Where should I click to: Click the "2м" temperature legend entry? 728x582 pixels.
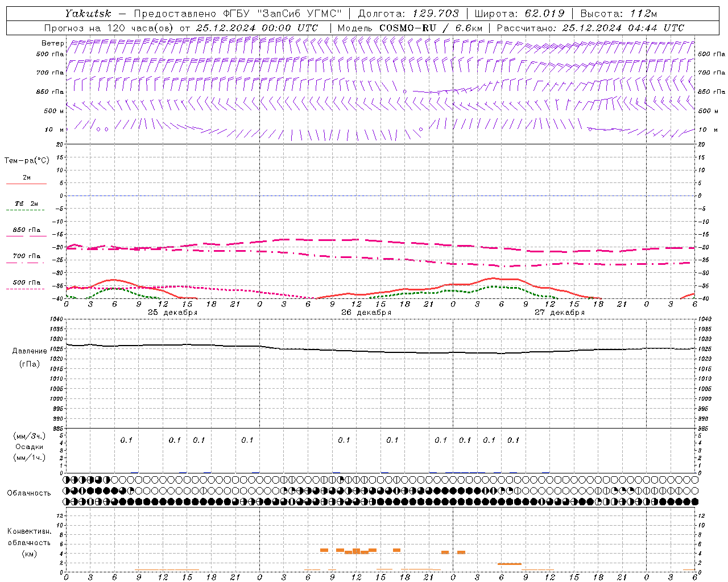tap(27, 177)
